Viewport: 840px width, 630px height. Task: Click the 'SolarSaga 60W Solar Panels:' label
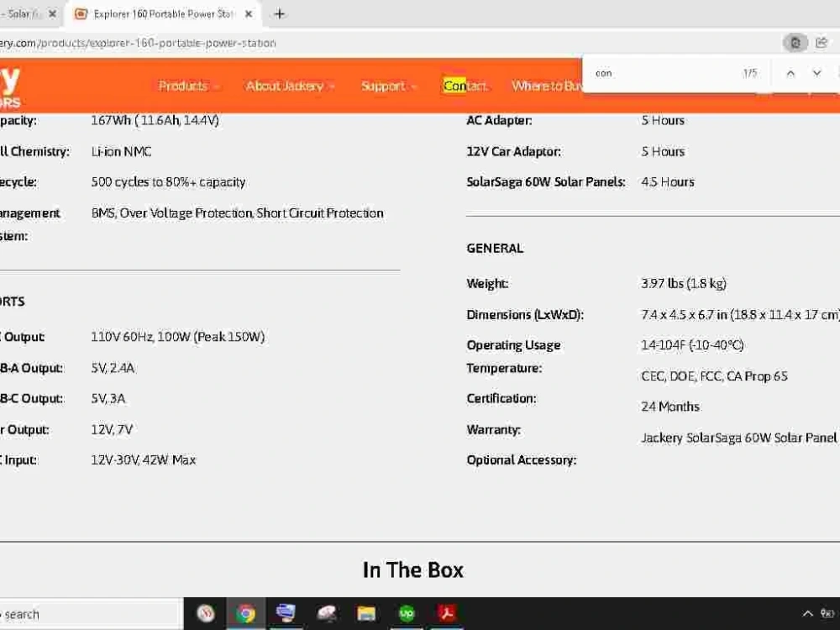[546, 182]
